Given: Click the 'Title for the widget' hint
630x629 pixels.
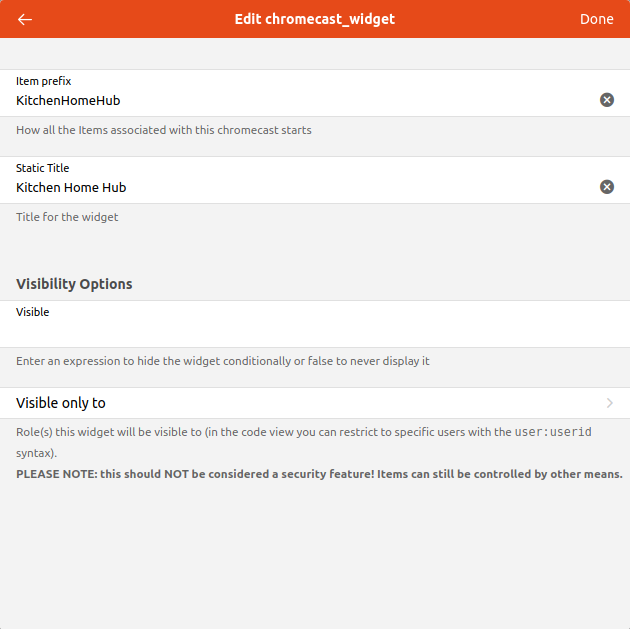Looking at the screenshot, I should [67, 217].
